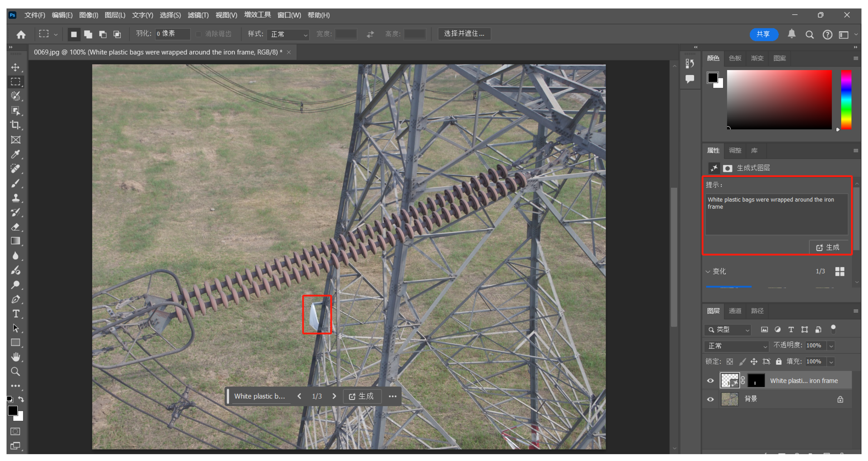Click the notification bell icon
This screenshot has width=868, height=461.
click(792, 34)
